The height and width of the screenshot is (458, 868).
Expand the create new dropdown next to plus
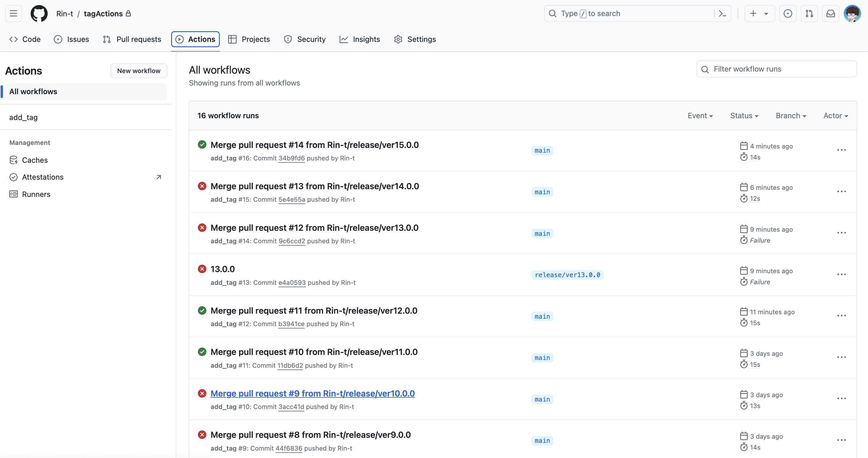pos(766,13)
